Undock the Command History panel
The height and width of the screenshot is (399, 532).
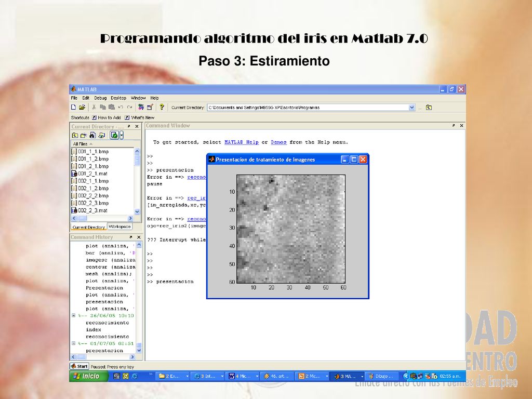pos(130,237)
